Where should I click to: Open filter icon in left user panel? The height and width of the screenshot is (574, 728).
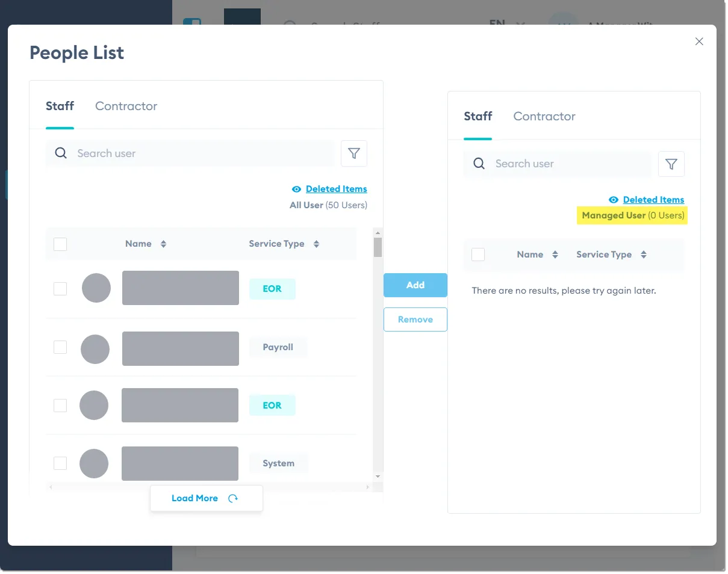pyautogui.click(x=354, y=153)
